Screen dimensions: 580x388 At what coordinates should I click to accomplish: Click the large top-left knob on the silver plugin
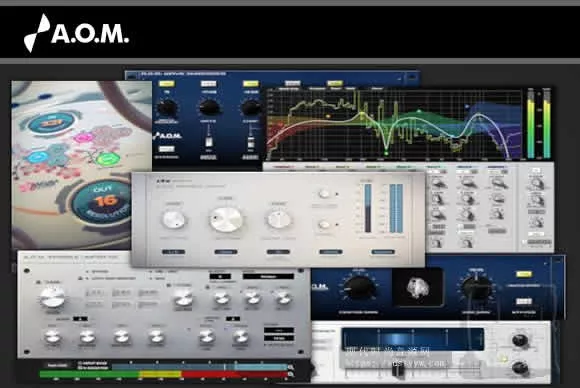pos(52,298)
